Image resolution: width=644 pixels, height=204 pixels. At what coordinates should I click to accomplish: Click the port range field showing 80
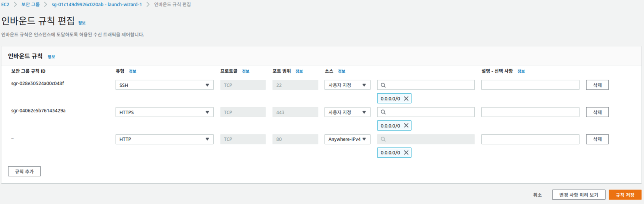click(295, 139)
